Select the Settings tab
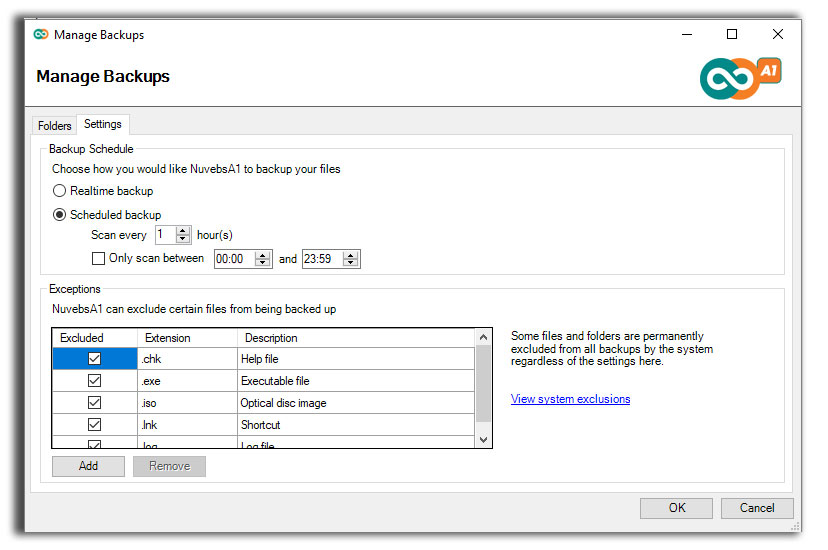 103,124
